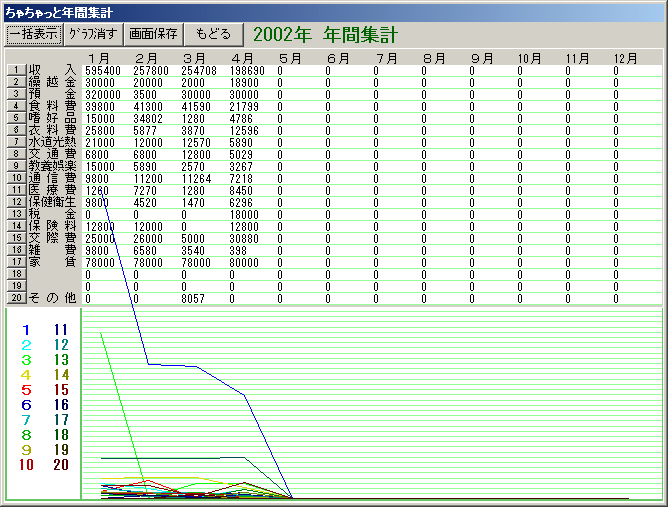Select row button 11 for 医療費

[x=16, y=190]
